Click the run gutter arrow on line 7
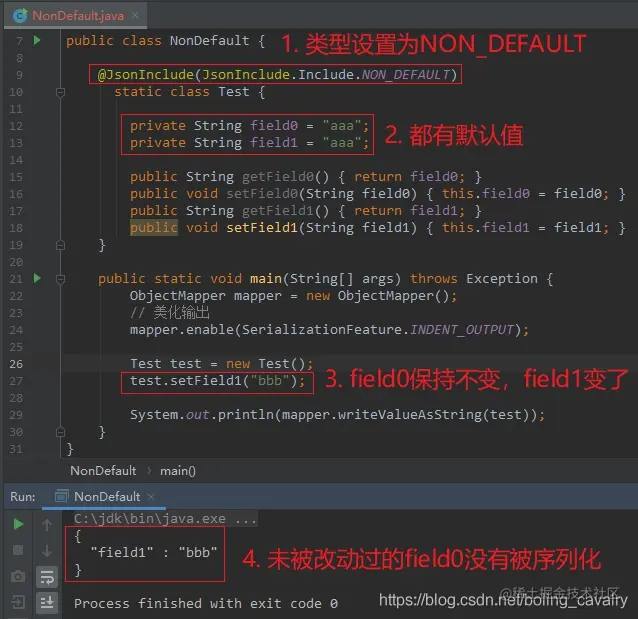638x619 pixels. click(37, 40)
